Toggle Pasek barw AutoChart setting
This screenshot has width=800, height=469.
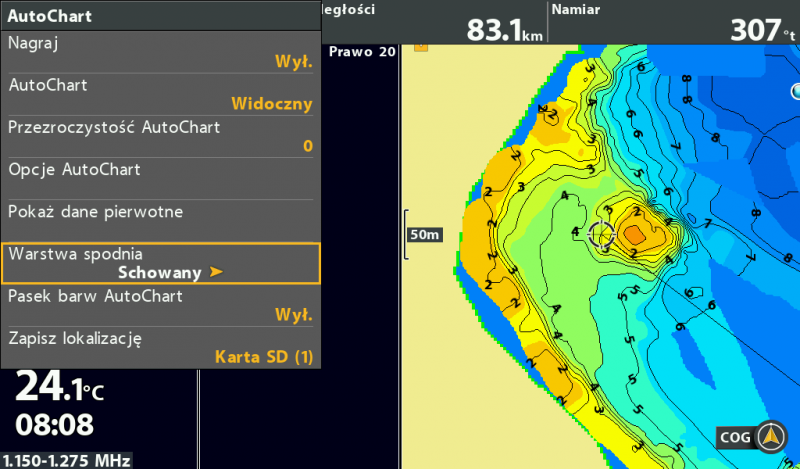160,305
